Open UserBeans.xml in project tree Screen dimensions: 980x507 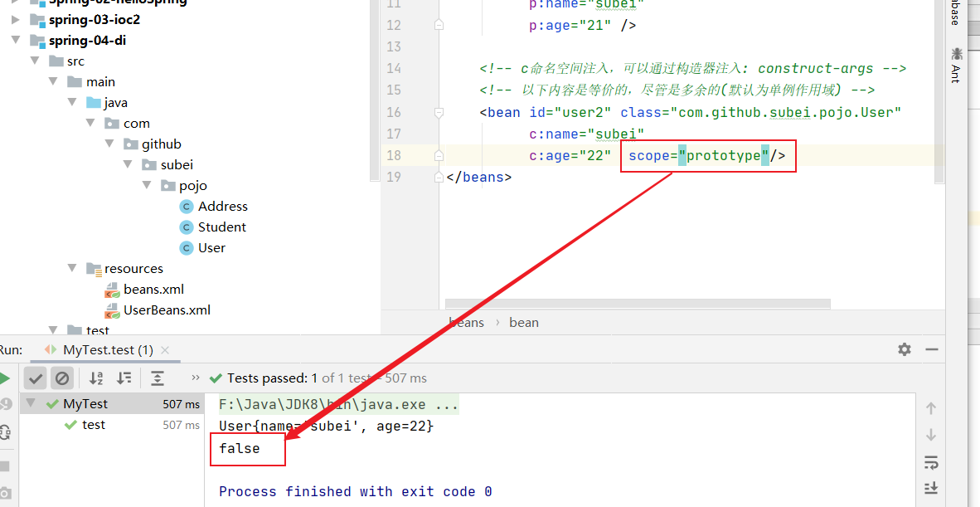pos(167,310)
